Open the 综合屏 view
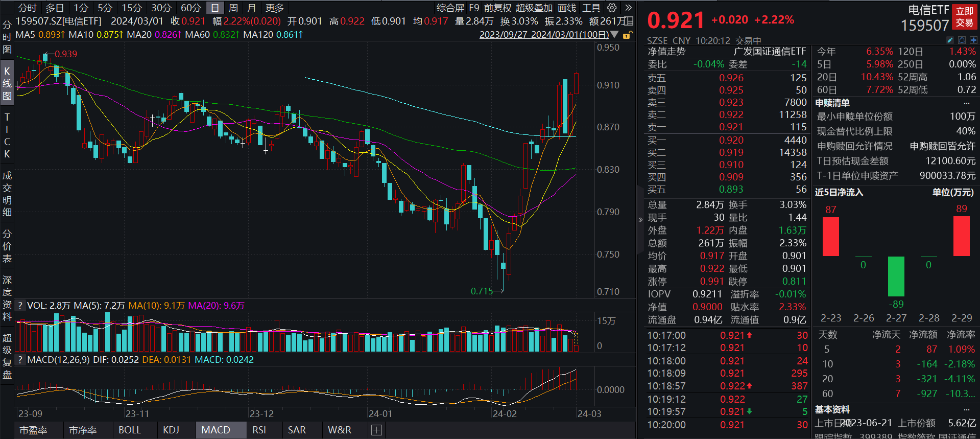The height and width of the screenshot is (439, 980). click(450, 8)
